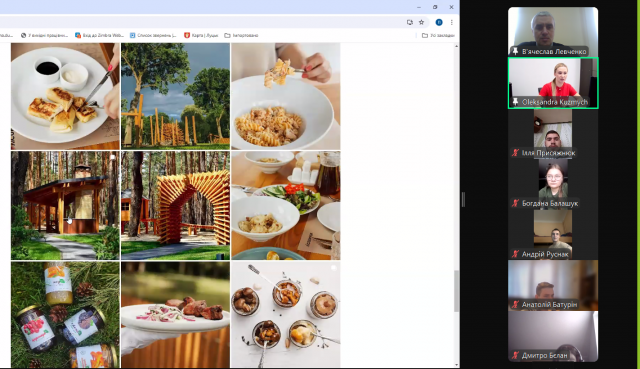Open the grilled meat on plate photo
This screenshot has width=640, height=369.
[176, 315]
